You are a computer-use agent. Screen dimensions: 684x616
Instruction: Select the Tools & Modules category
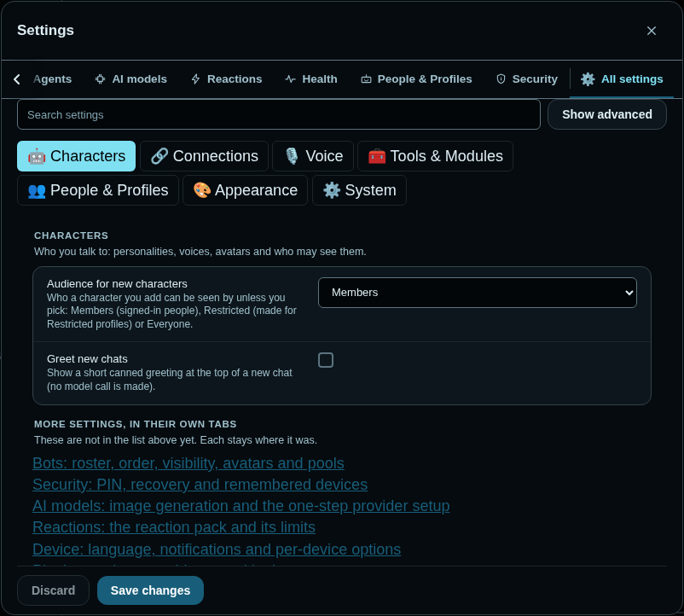pyautogui.click(x=435, y=156)
